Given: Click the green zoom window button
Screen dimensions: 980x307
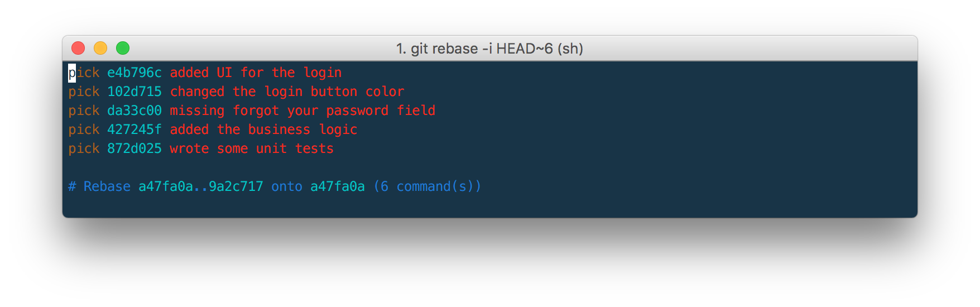Looking at the screenshot, I should pos(123,49).
